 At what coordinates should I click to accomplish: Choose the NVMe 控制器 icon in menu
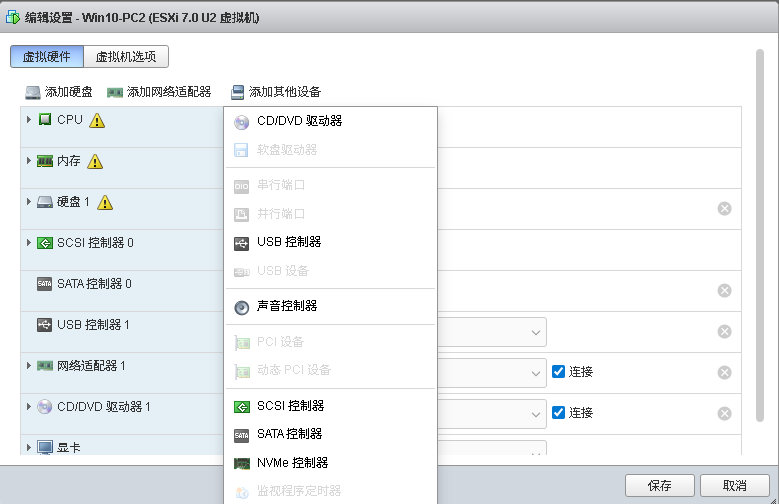pos(241,464)
